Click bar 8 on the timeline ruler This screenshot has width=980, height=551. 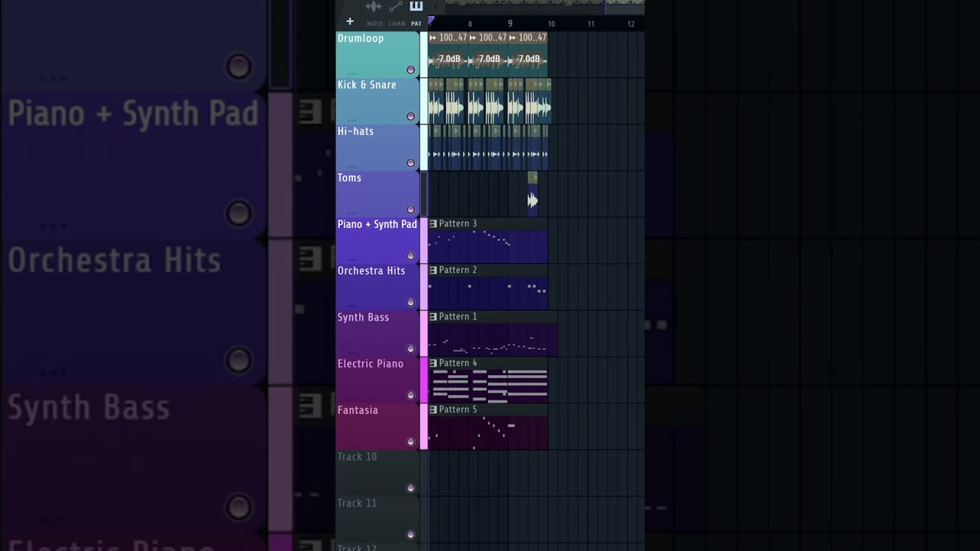470,24
